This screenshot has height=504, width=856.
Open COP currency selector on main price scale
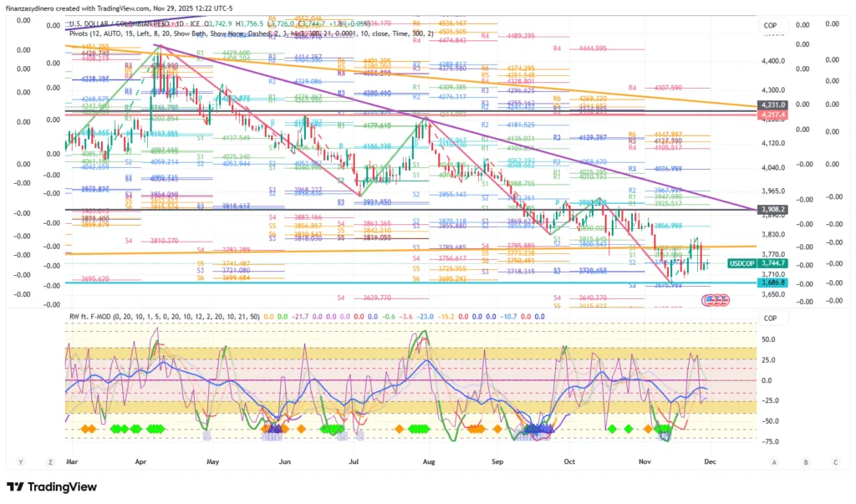(x=770, y=27)
